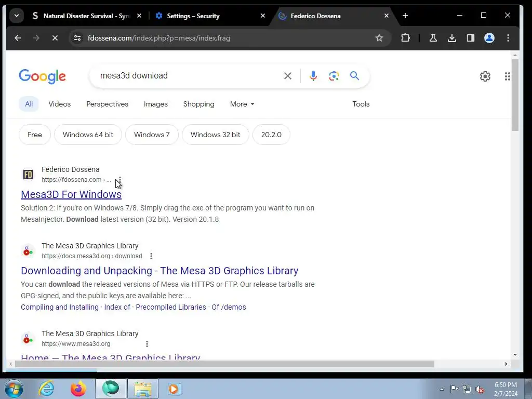Open Downloading and Unpacking result link
This screenshot has height=399, width=532.
159,271
